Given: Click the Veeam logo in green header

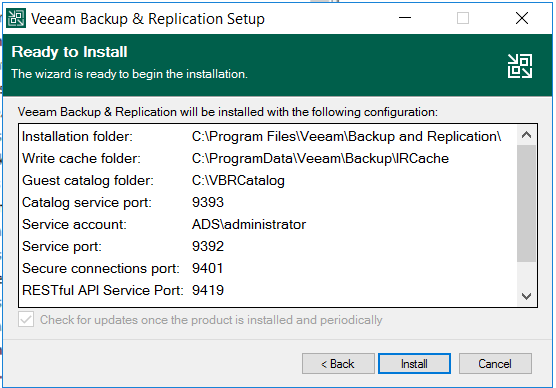Looking at the screenshot, I should click(519, 66).
